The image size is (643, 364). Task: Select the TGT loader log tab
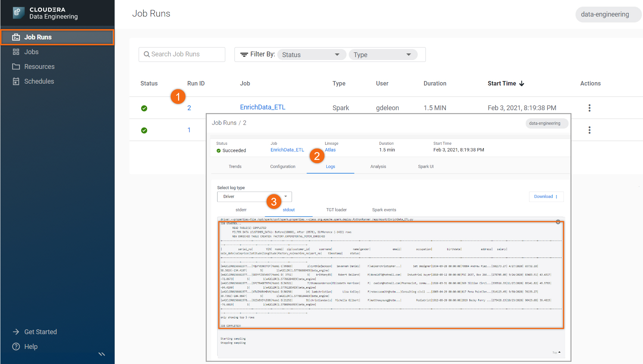337,210
